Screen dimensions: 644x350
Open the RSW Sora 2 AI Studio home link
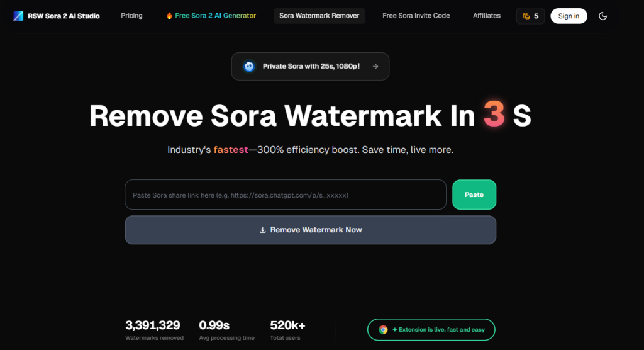point(56,16)
